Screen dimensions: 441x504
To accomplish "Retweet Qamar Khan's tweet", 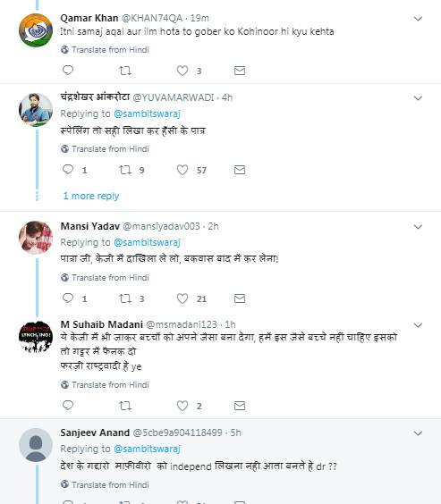I will [x=125, y=71].
